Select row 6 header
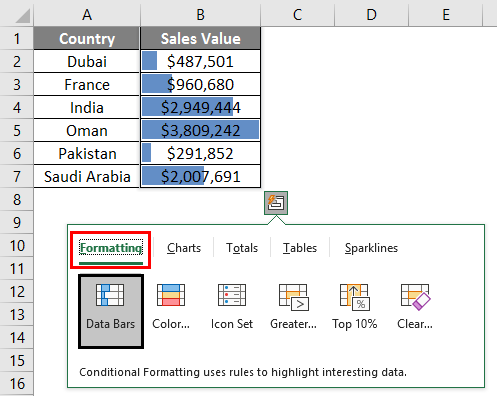This screenshot has height=396, width=497. coord(17,153)
